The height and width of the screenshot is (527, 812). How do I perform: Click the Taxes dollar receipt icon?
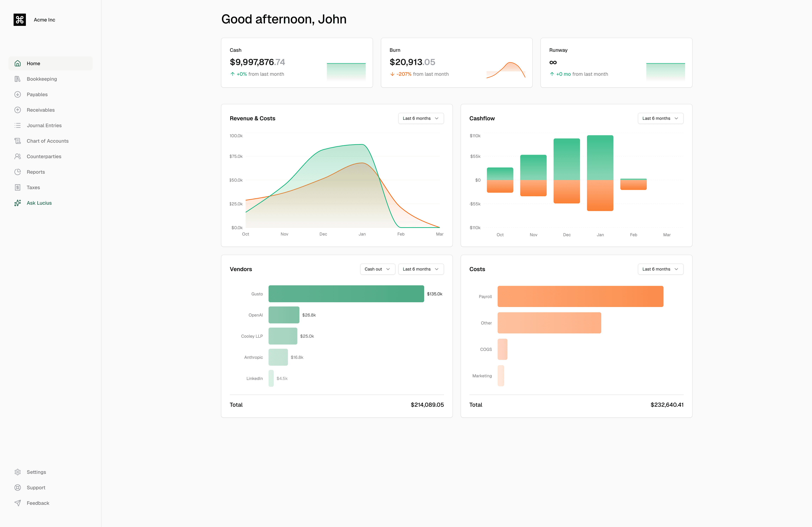[x=18, y=188]
